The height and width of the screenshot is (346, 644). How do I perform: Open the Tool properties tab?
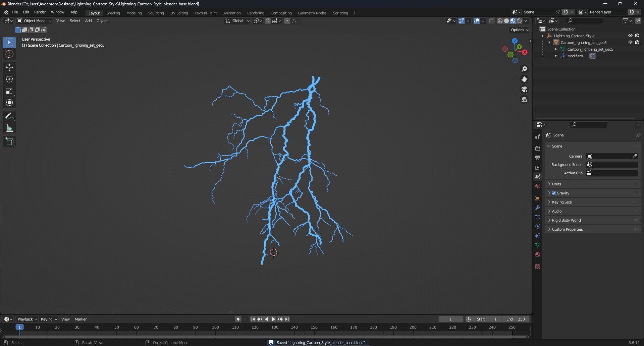click(x=538, y=136)
